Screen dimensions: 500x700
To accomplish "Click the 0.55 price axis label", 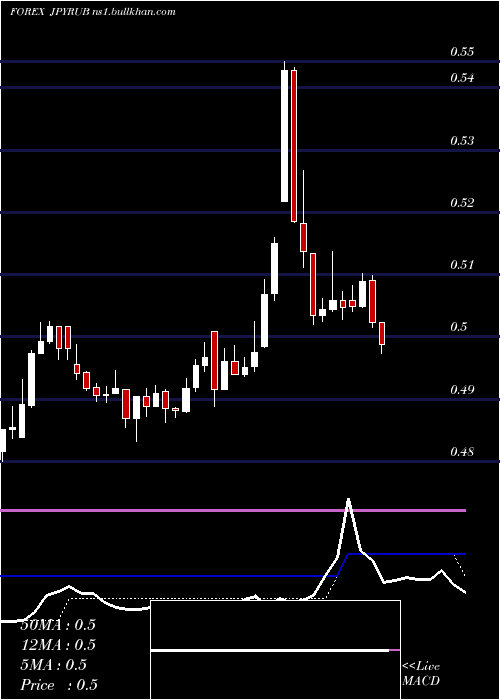I will (462, 52).
